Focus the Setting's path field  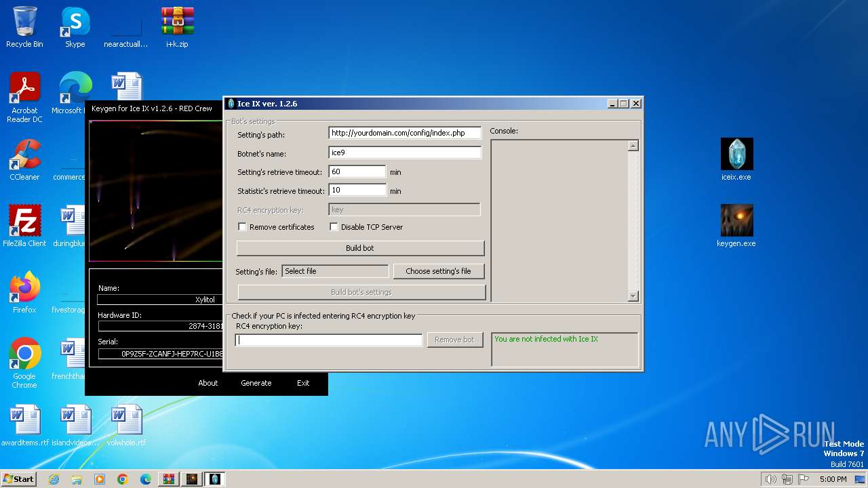coord(405,134)
